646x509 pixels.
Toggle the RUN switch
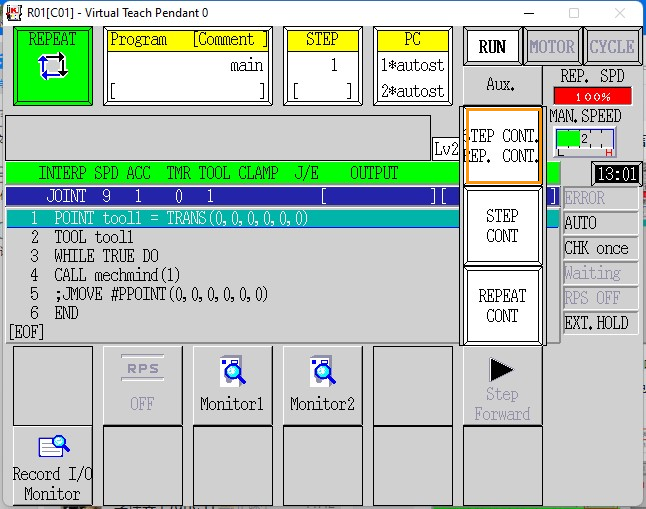click(492, 47)
